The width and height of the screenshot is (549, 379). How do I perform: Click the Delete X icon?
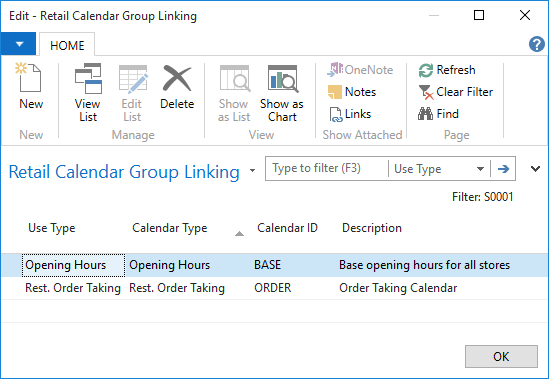coord(177,78)
